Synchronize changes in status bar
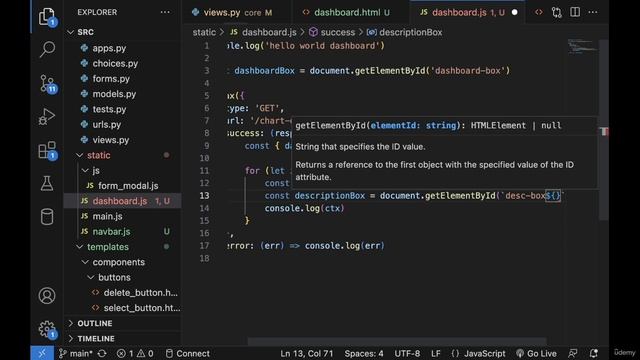Image resolution: width=640 pixels, height=360 pixels. [102, 353]
